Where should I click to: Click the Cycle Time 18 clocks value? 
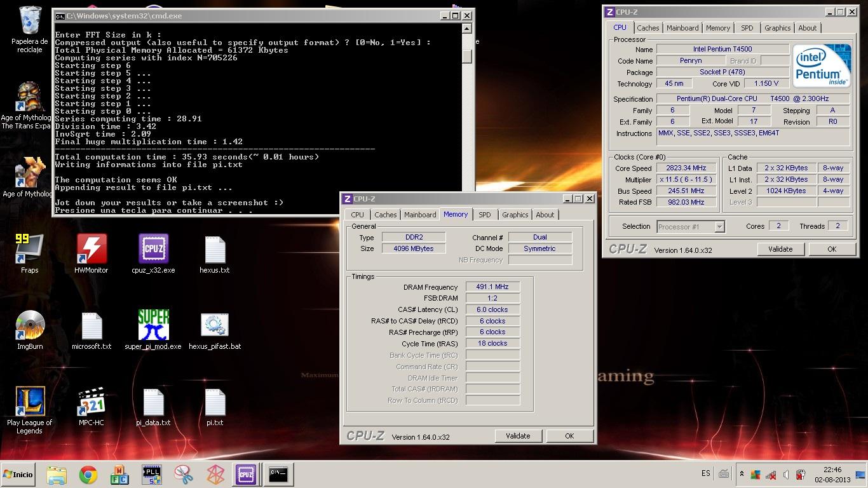click(492, 344)
